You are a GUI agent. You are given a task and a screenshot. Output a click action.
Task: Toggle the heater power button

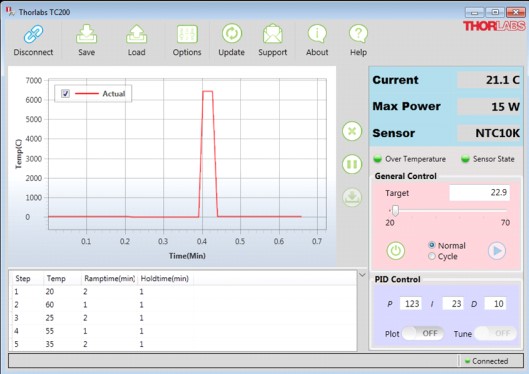pyautogui.click(x=395, y=251)
